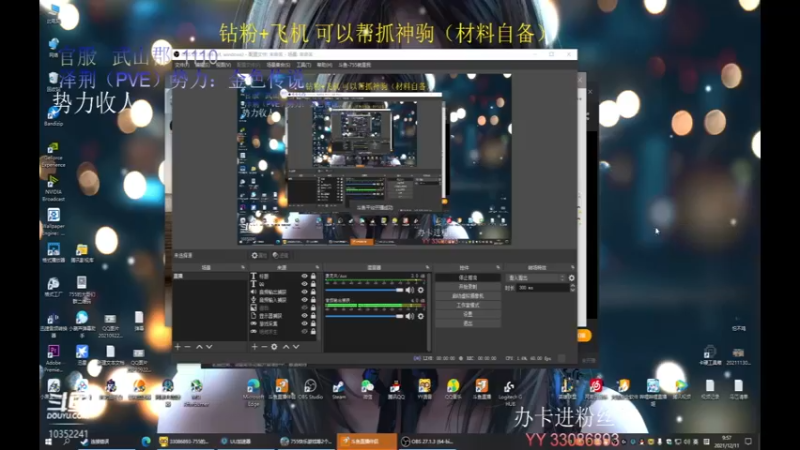The image size is (800, 450).
Task: Mute the first audio mixer channel speaker icon
Action: 410,290
